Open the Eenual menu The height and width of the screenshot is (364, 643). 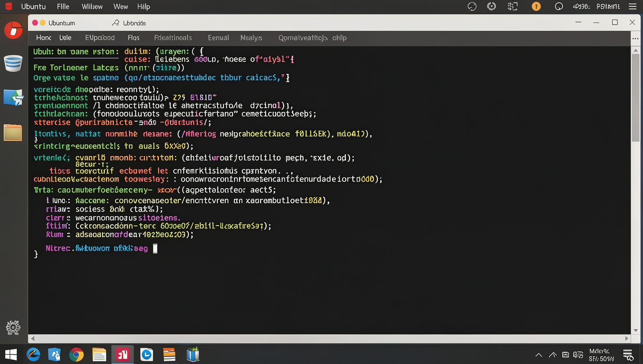218,38
